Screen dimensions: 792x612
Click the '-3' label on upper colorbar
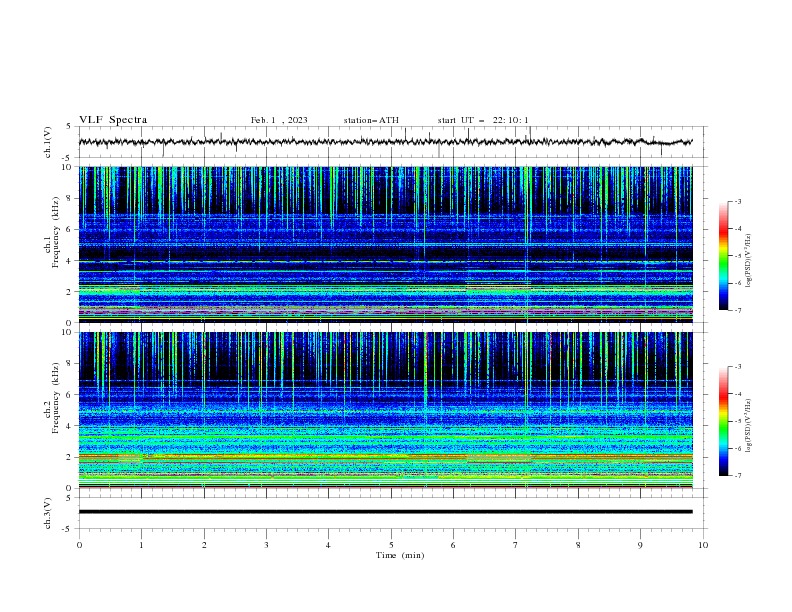click(x=737, y=201)
